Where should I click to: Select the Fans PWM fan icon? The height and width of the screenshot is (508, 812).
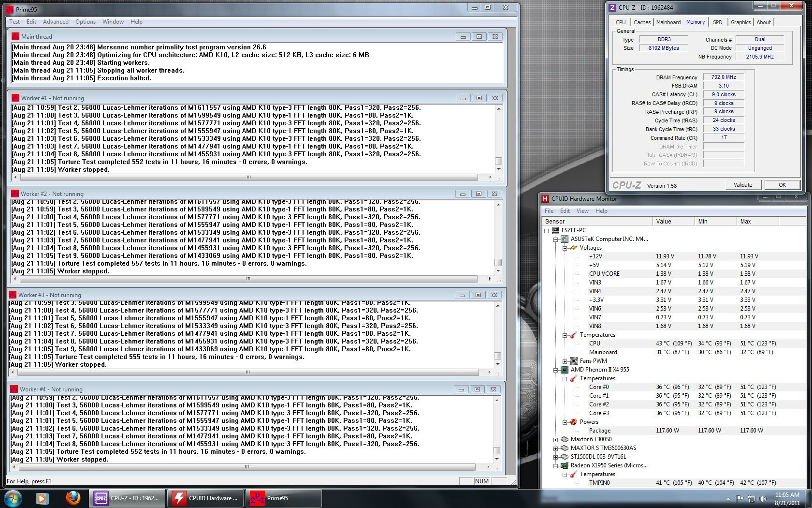coord(574,361)
